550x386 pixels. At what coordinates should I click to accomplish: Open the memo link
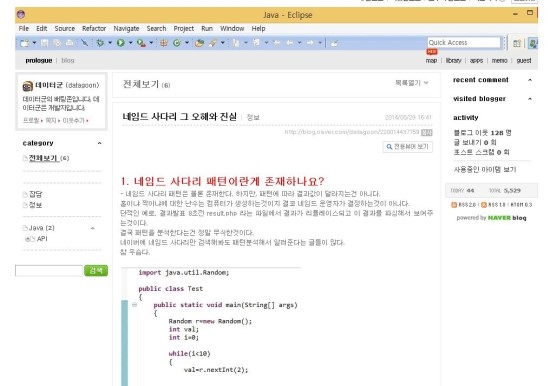pos(499,60)
